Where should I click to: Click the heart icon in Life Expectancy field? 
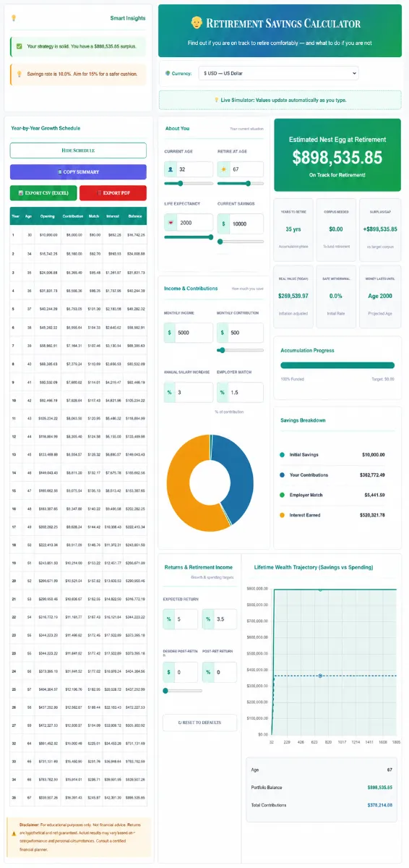coord(171,223)
